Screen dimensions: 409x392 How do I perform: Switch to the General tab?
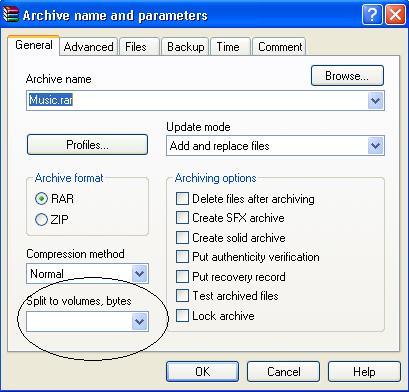point(34,45)
